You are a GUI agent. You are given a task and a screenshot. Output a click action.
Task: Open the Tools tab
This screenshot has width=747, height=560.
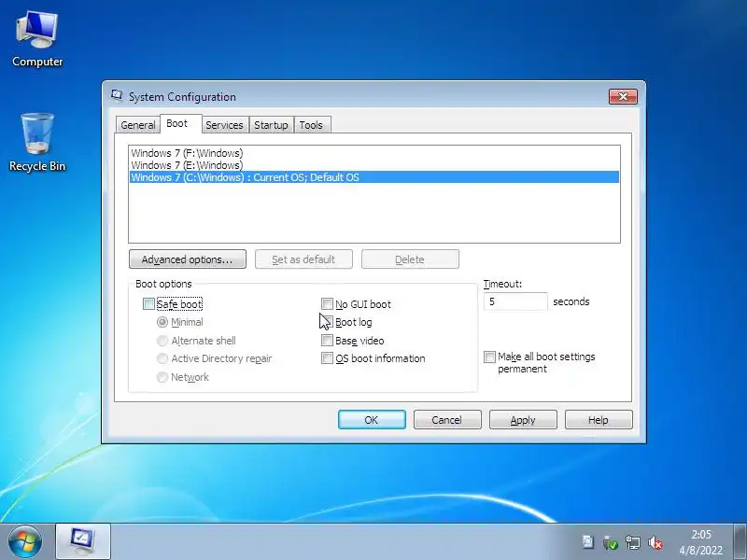311,125
